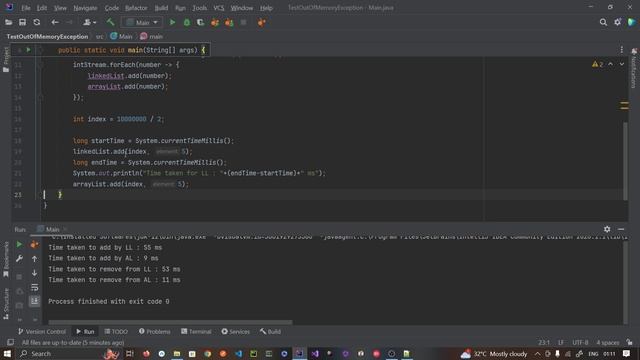The image size is (640, 360).
Task: Show hidden system tray icons chevron
Action: 538,354
